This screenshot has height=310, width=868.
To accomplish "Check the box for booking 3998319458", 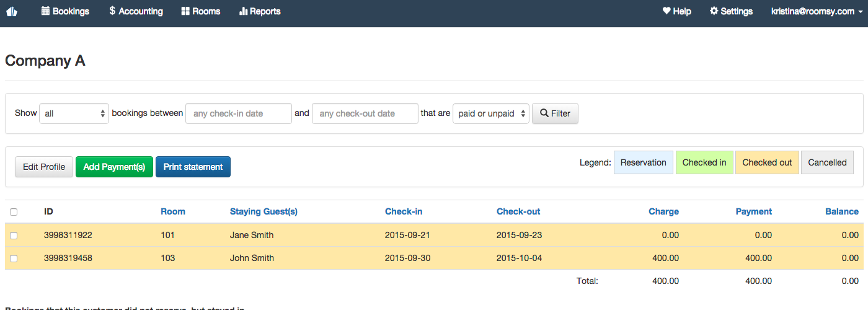I will (x=14, y=259).
